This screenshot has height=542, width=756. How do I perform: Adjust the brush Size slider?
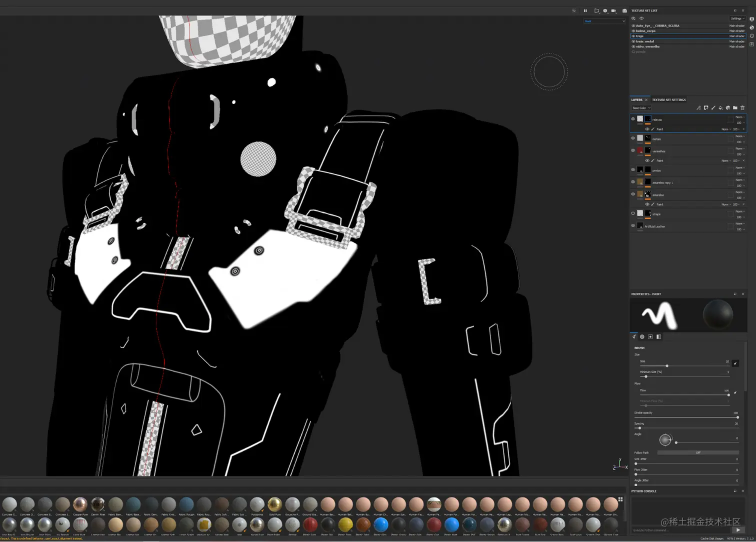pyautogui.click(x=684, y=365)
